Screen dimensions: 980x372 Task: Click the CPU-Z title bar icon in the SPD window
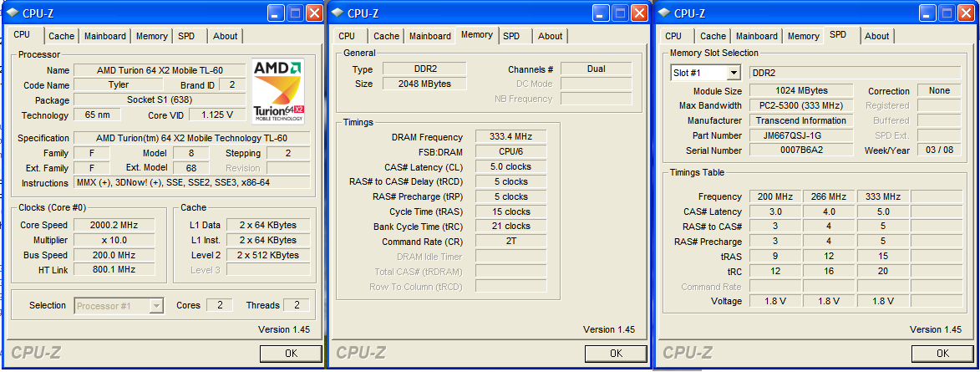click(664, 13)
